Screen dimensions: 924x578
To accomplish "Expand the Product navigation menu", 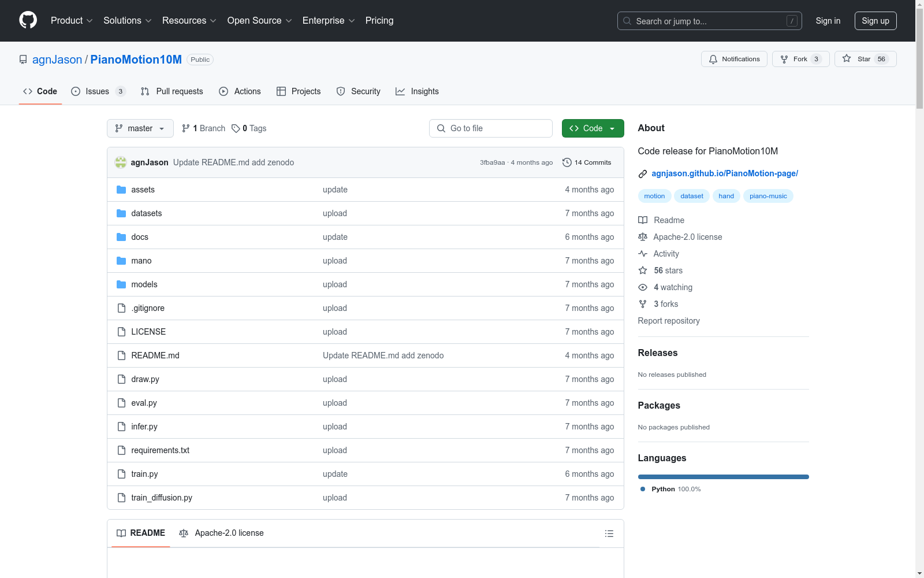I will (72, 20).
